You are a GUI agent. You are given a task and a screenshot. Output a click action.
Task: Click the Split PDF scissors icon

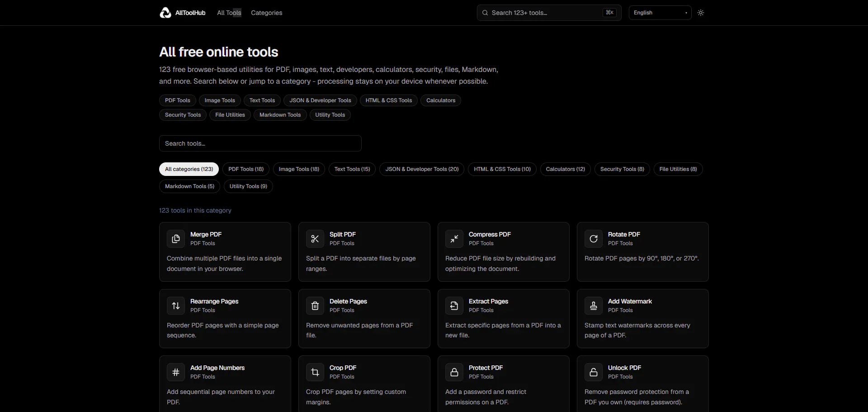(x=315, y=239)
